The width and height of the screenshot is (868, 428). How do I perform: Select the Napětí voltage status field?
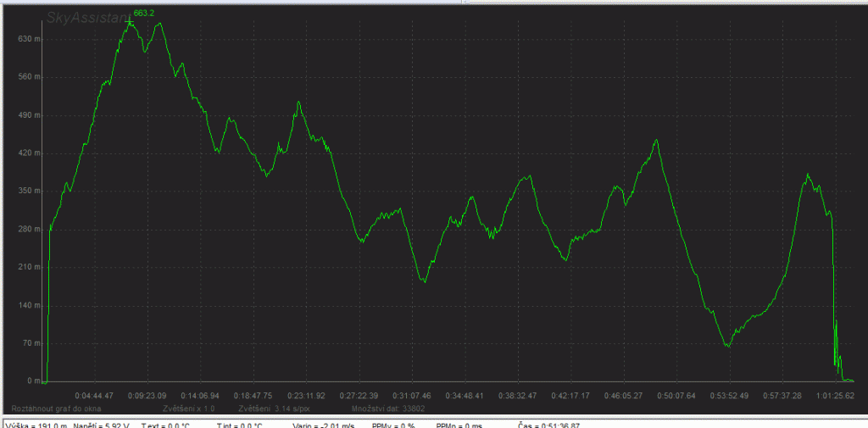point(101,424)
